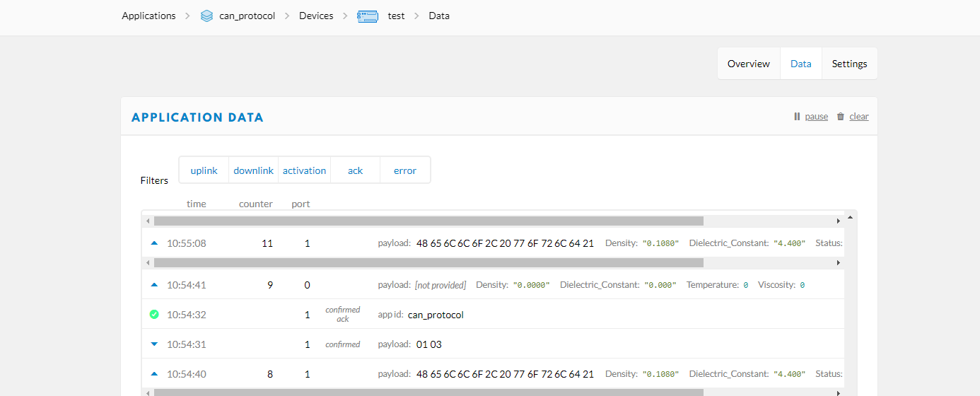Click the Applications breadcrumb link

point(148,16)
